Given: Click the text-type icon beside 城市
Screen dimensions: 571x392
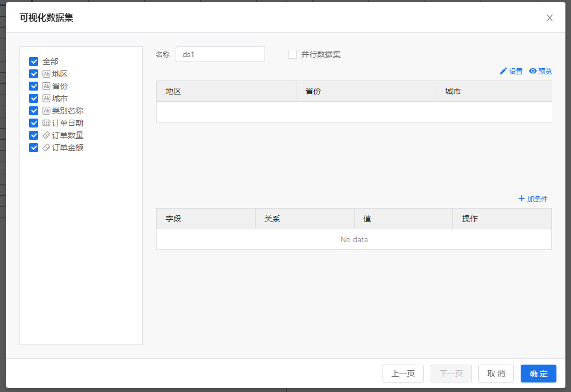Looking at the screenshot, I should 46,98.
